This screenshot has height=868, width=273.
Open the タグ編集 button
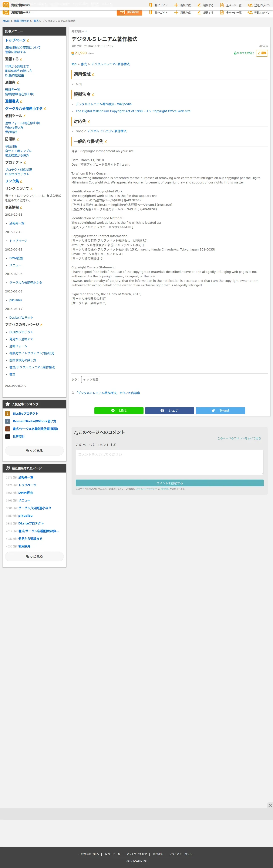click(x=91, y=380)
